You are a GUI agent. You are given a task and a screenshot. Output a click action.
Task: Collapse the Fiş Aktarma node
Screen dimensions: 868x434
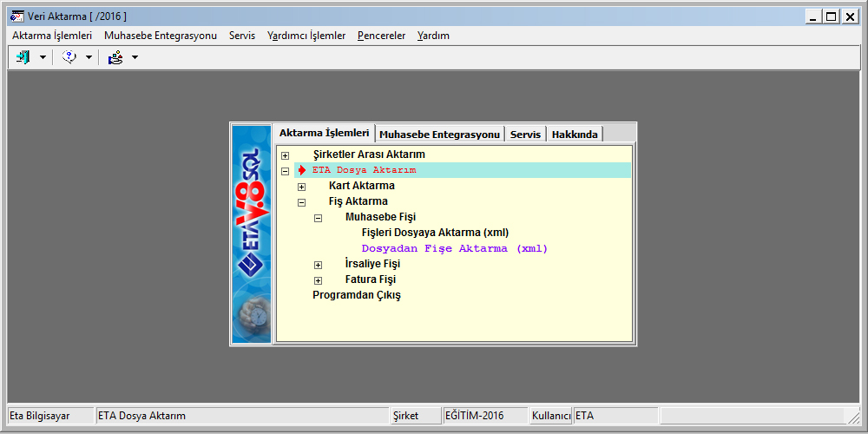[302, 202]
